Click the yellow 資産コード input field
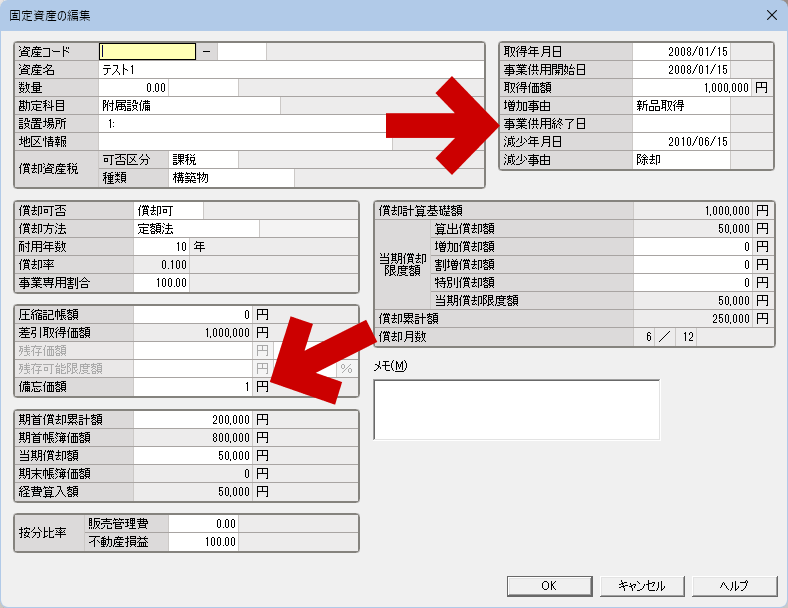This screenshot has width=788, height=608. pos(147,51)
